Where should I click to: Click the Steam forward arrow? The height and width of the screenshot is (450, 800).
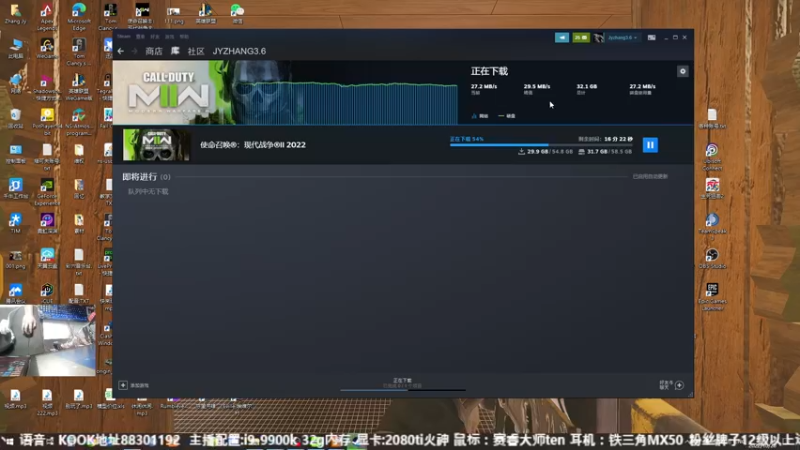(x=135, y=51)
